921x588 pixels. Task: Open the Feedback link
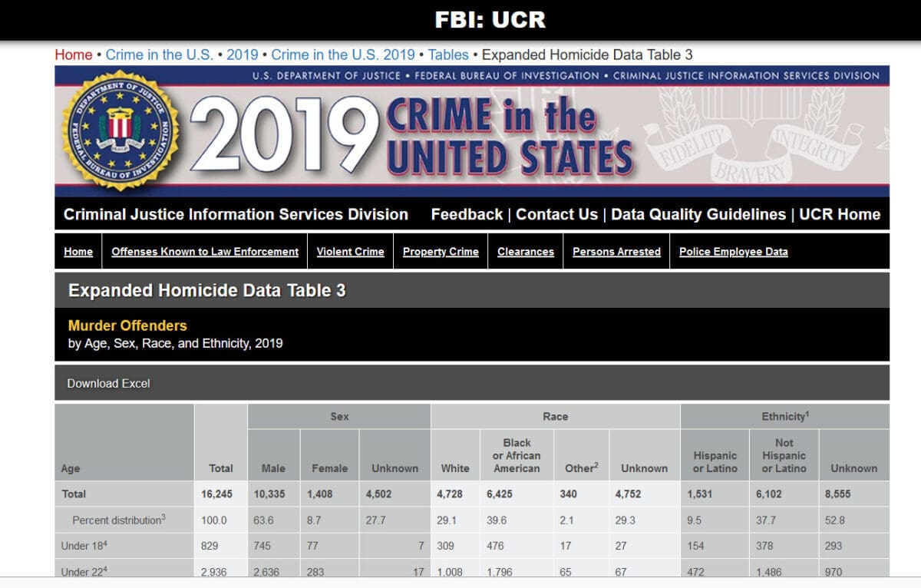(x=467, y=215)
